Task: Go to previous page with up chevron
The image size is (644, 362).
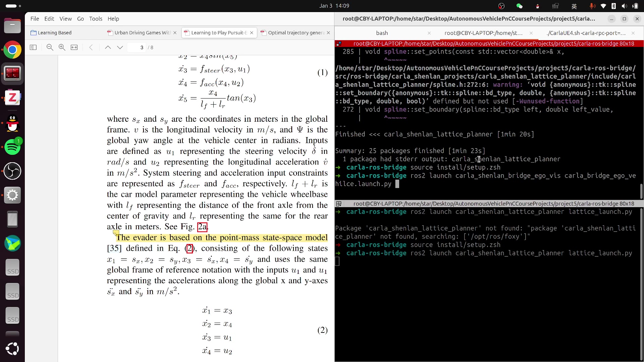Action: click(x=108, y=48)
